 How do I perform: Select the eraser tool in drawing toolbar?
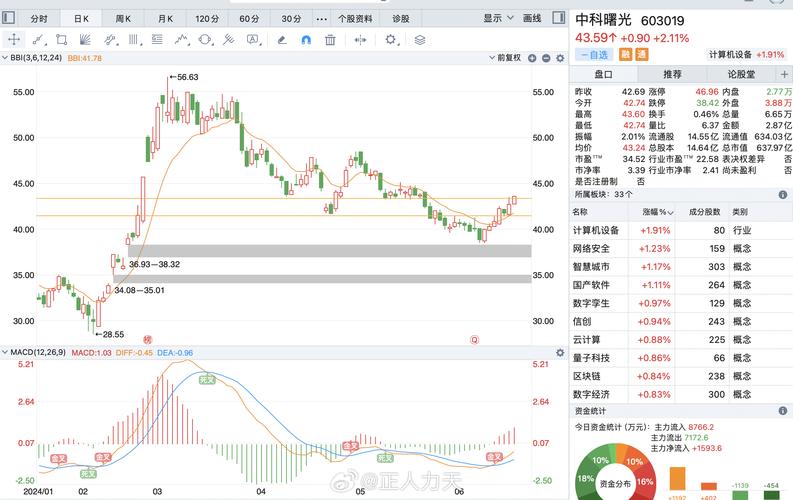pos(280,40)
